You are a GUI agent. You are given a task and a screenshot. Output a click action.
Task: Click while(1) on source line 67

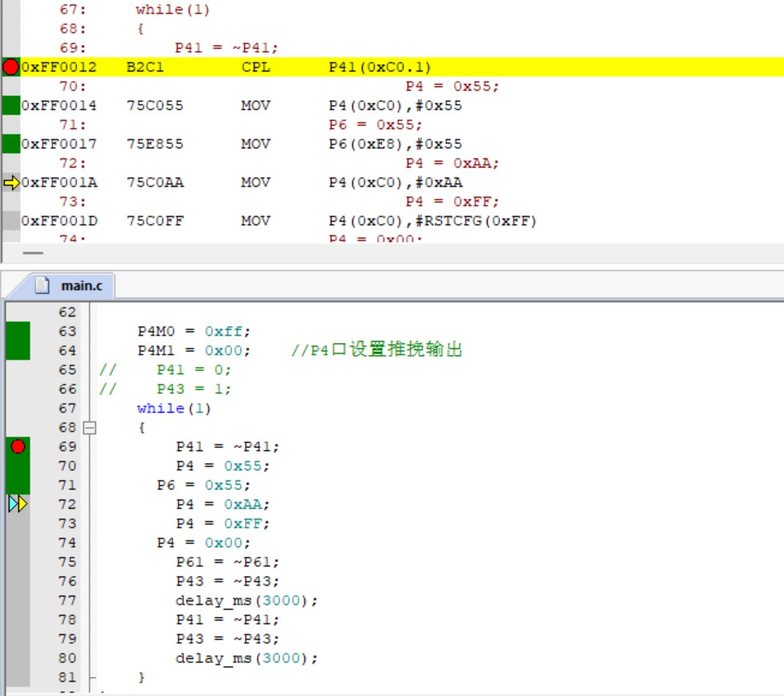[174, 408]
